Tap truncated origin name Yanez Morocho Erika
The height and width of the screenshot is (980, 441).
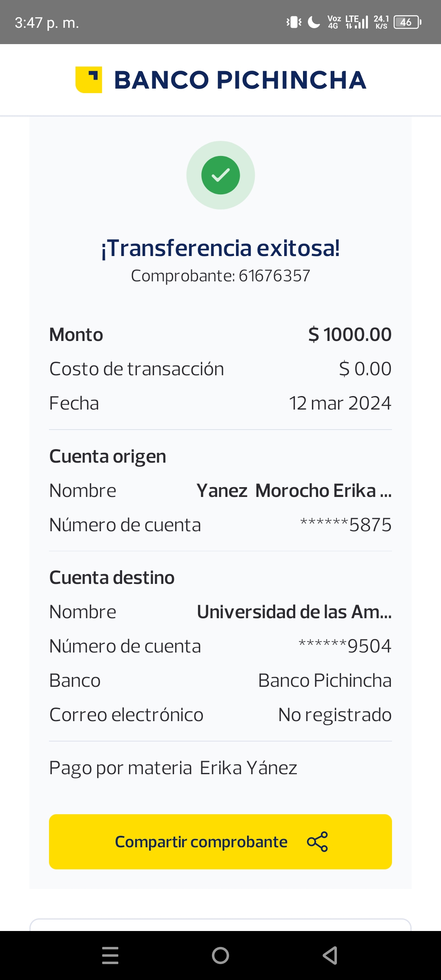pos(294,491)
